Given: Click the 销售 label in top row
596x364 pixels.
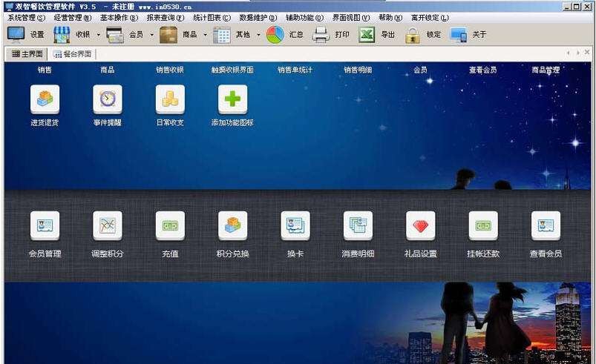Looking at the screenshot, I should click(x=45, y=70).
